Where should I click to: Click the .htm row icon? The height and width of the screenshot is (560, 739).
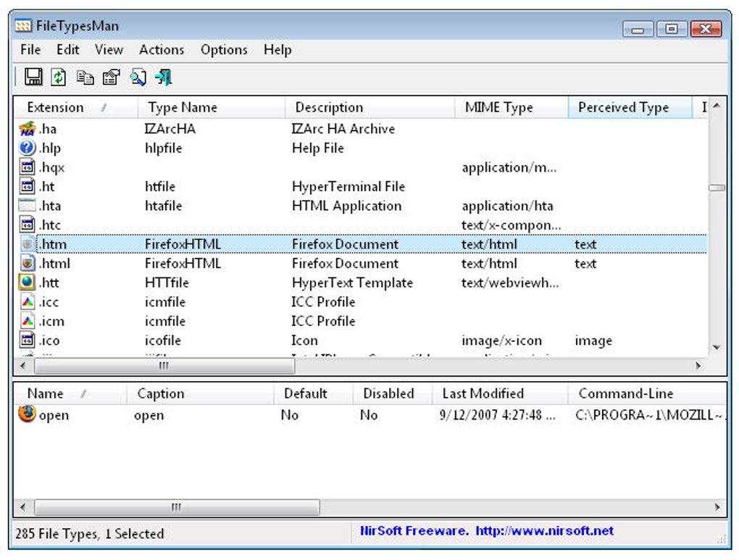click(28, 243)
